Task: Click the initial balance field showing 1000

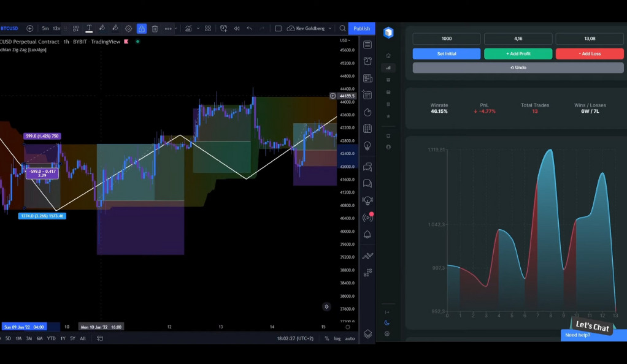Action: tap(446, 39)
